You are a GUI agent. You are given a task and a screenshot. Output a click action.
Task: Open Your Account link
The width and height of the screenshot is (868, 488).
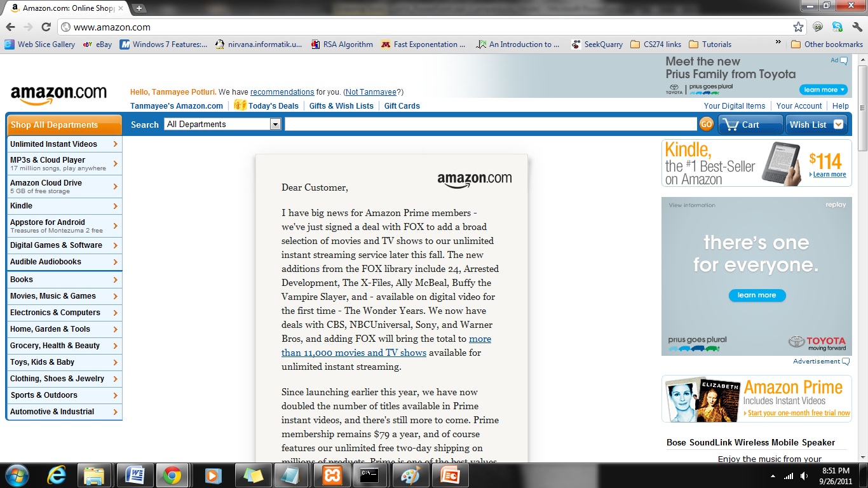[799, 106]
